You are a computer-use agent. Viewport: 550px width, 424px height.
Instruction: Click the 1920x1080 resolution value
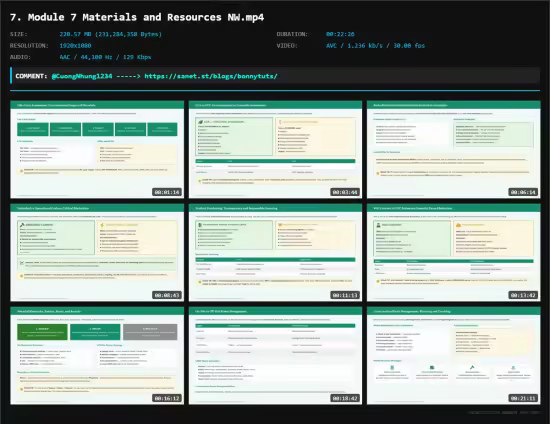(75, 46)
